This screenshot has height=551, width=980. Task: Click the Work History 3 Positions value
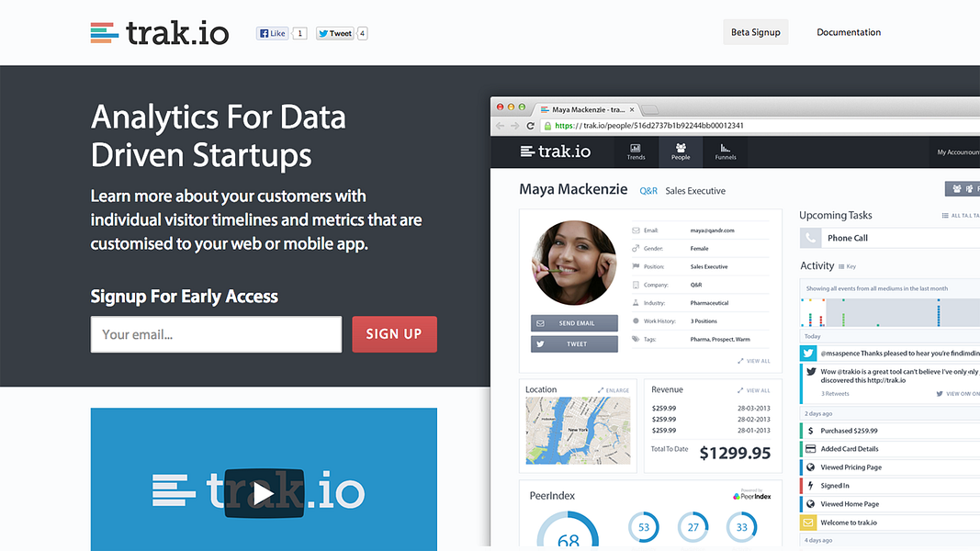tap(704, 321)
